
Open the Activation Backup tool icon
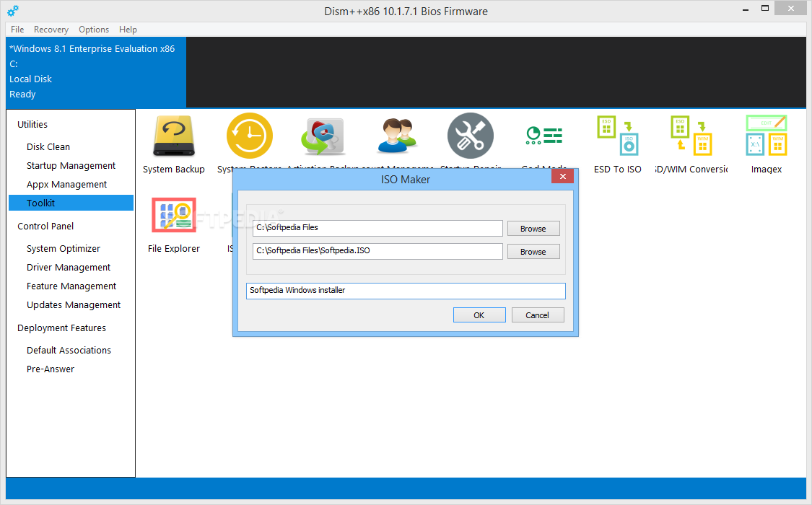point(323,136)
